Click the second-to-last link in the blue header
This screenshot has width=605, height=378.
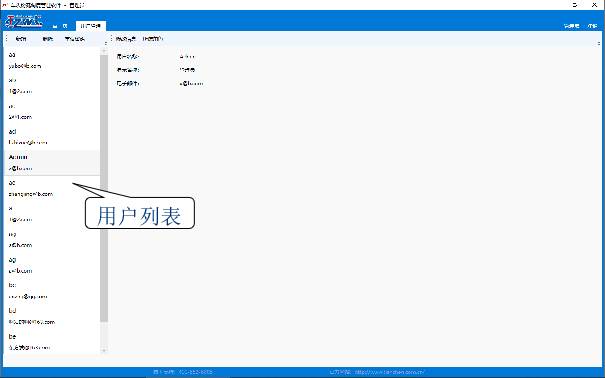click(x=571, y=26)
